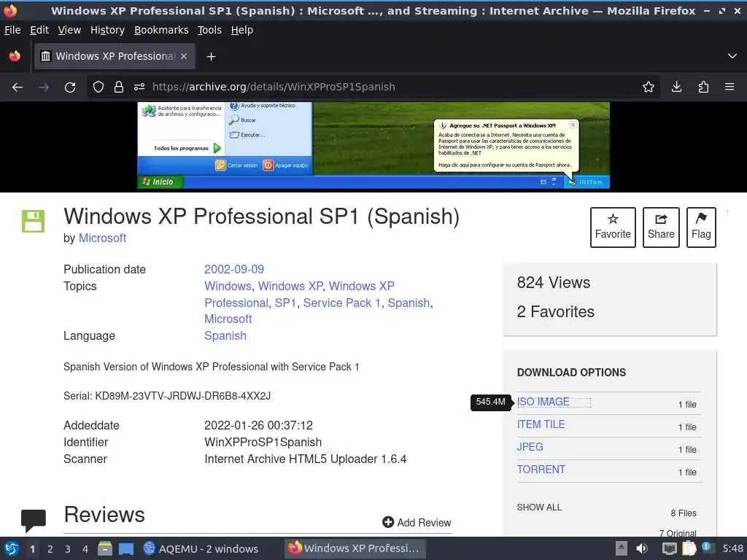Screen dimensions: 747x560
Task: Click the 824 Views text
Action: pyautogui.click(x=554, y=283)
